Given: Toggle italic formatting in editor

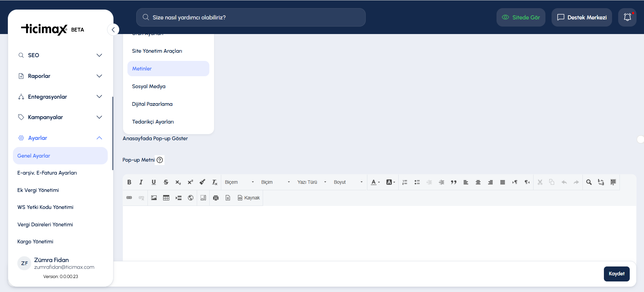Looking at the screenshot, I should 141,182.
